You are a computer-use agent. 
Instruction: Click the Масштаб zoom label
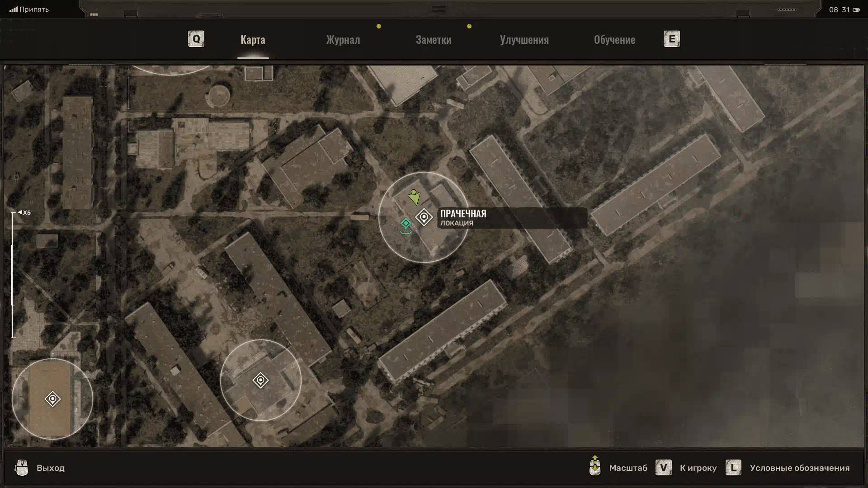(628, 468)
